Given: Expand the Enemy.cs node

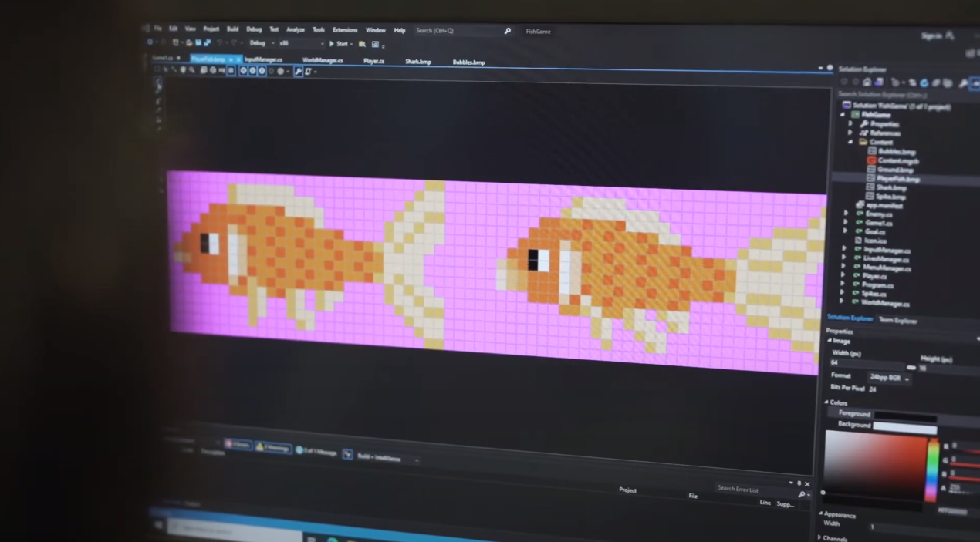Looking at the screenshot, I should (846, 214).
